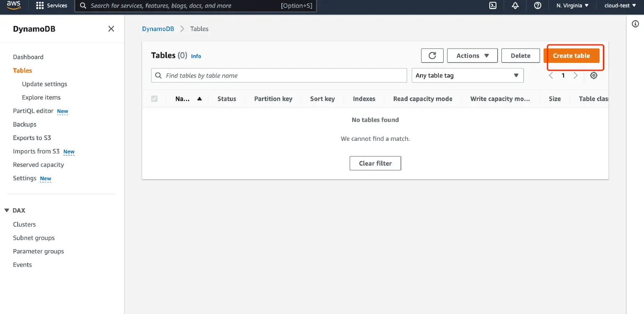Open PartiQL editor from the sidebar
The width and height of the screenshot is (644, 314).
click(34, 111)
